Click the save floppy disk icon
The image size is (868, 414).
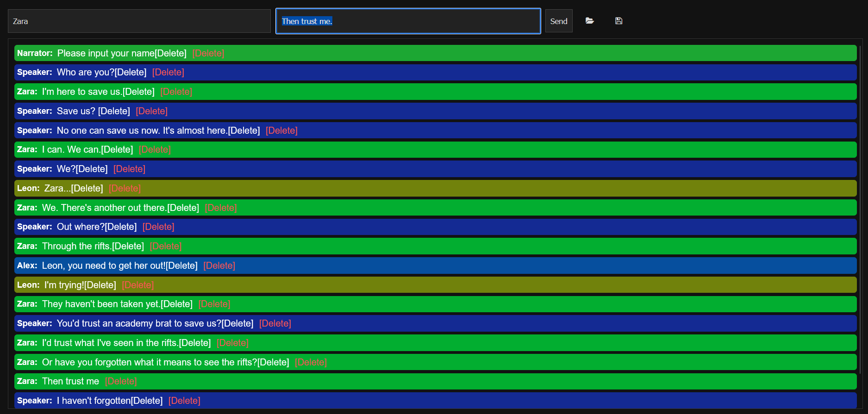[618, 21]
